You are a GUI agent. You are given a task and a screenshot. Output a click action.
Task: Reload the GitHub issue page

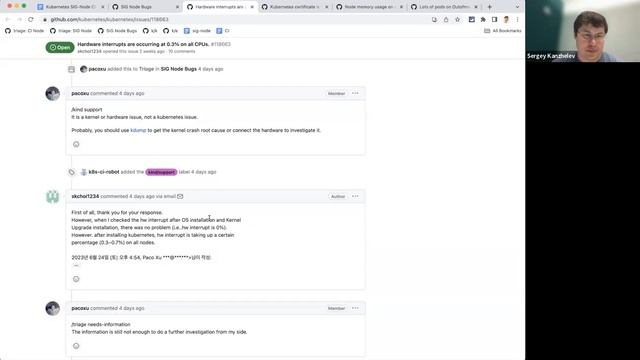31,19
